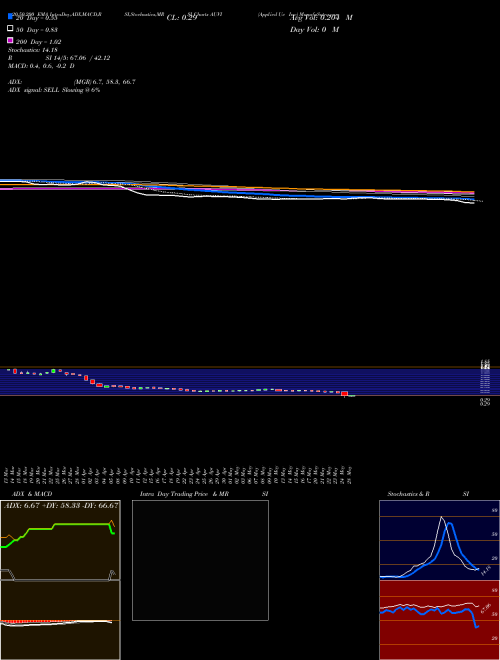Click the '20 Day = 0.33' legend label
The width and height of the screenshot is (500, 660).
pos(36,18)
